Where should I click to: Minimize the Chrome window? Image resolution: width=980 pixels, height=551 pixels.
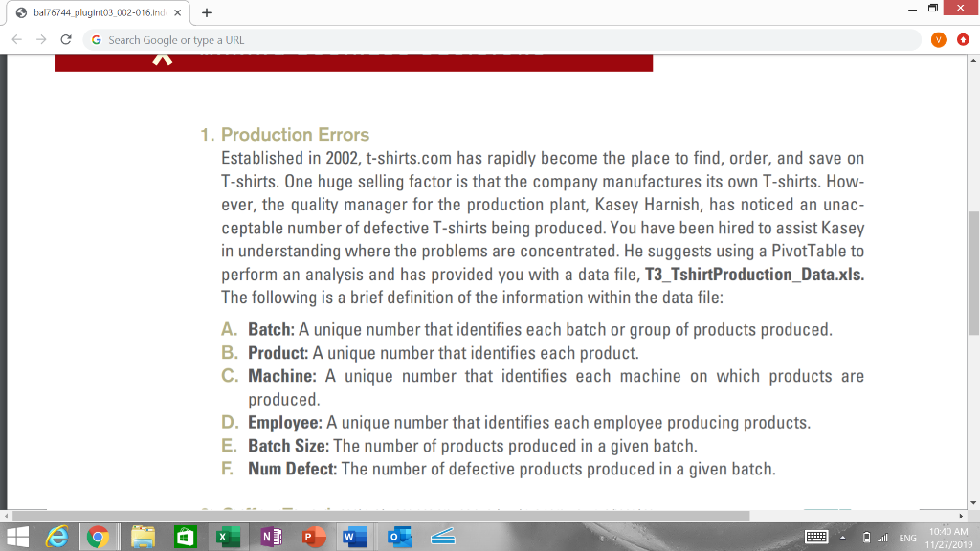(x=912, y=9)
